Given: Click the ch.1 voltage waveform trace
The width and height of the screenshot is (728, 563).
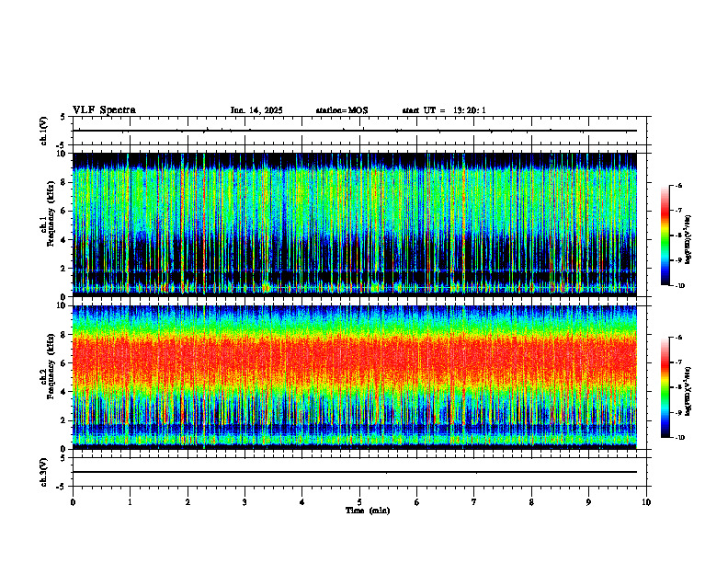Looking at the screenshot, I should pyautogui.click(x=355, y=131).
